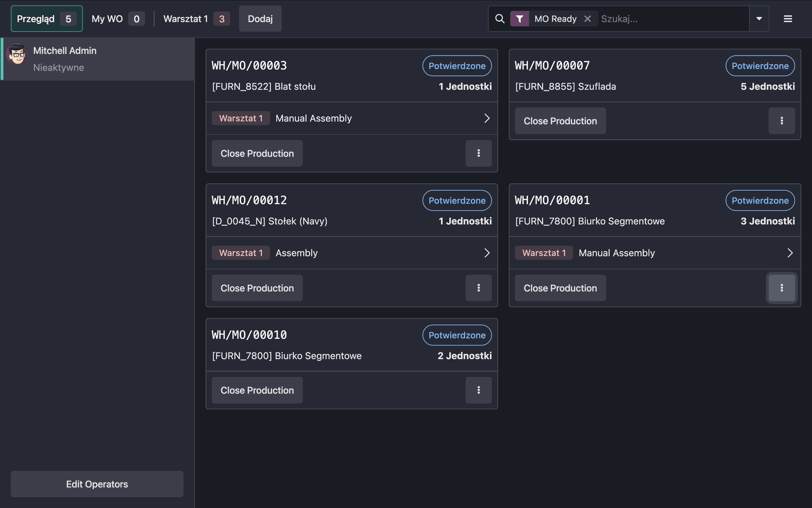
Task: Open the three-dot menu on WH/MO/00010 card
Action: (478, 390)
